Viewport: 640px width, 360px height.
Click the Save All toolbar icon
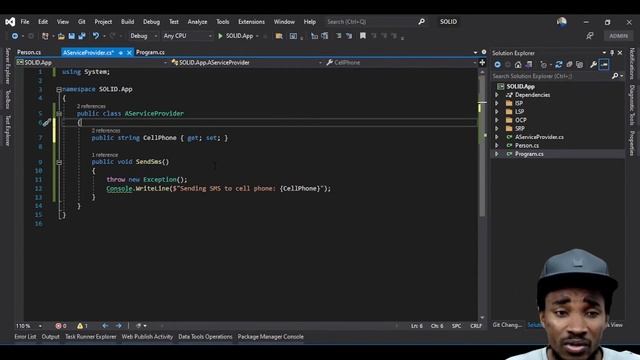click(x=82, y=36)
